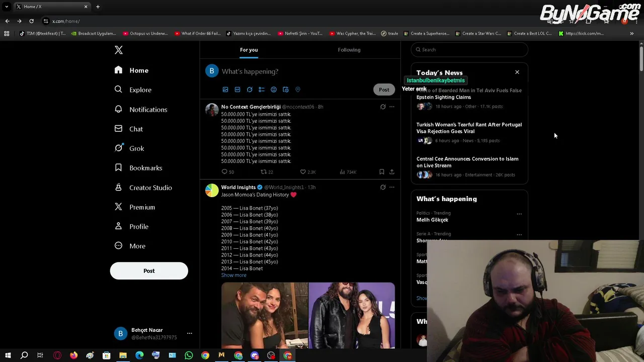Open World Insights profile avatar
The height and width of the screenshot is (362, 644).
pos(212,191)
